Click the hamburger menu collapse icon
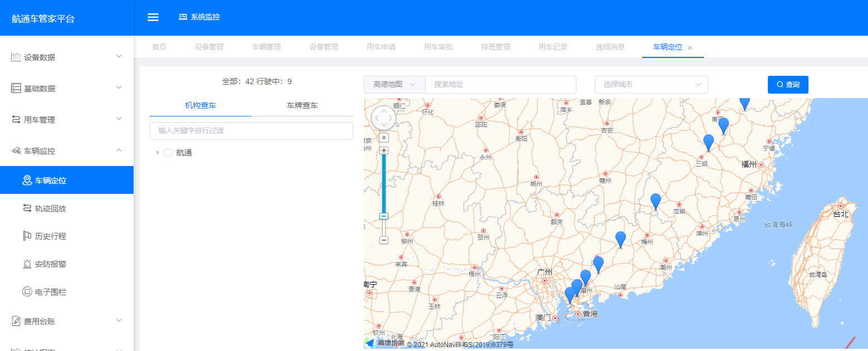 click(153, 17)
